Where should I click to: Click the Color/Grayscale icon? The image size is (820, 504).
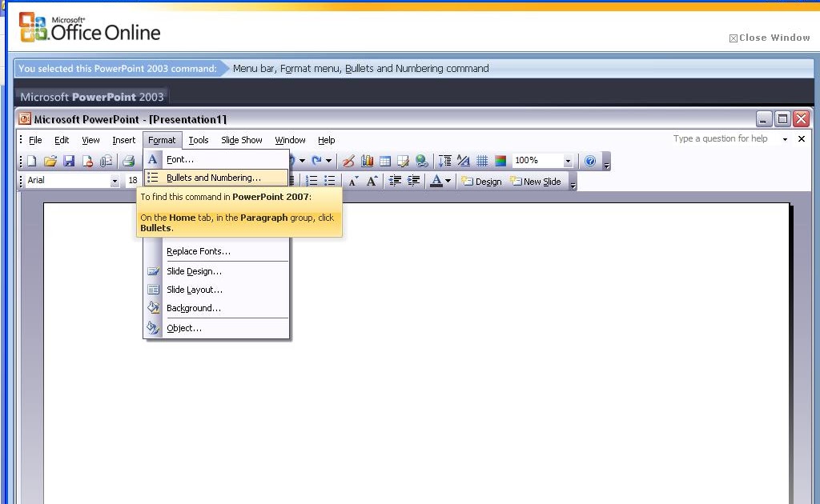pos(500,161)
